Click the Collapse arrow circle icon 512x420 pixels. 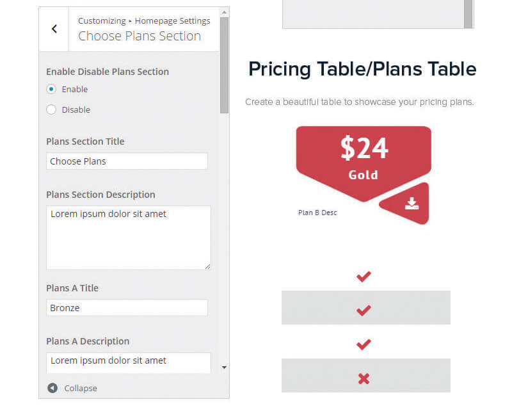click(x=52, y=387)
